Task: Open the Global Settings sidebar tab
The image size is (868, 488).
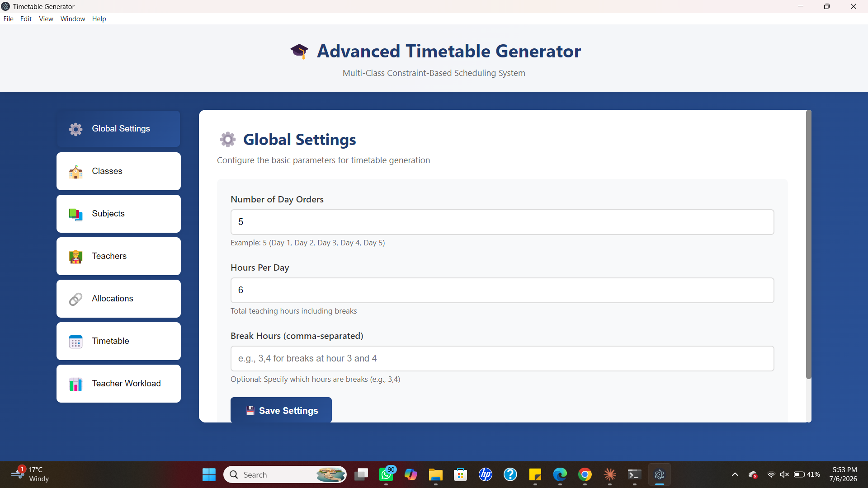Action: (118, 129)
